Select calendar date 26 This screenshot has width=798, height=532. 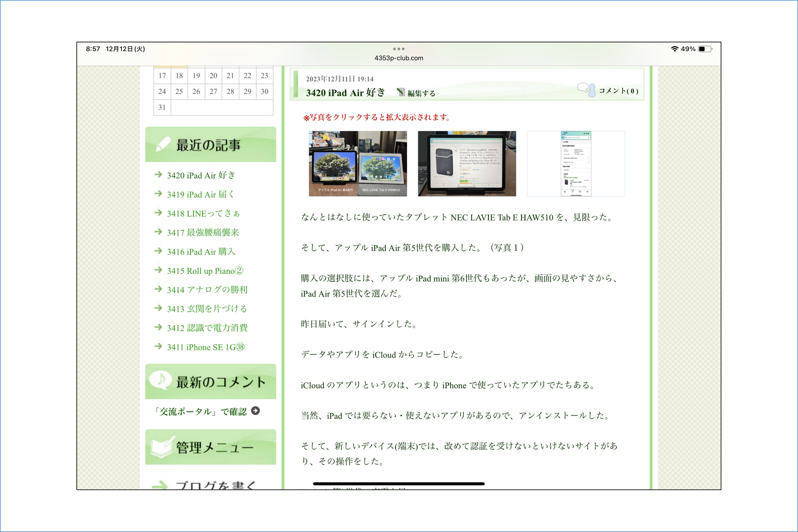point(196,91)
